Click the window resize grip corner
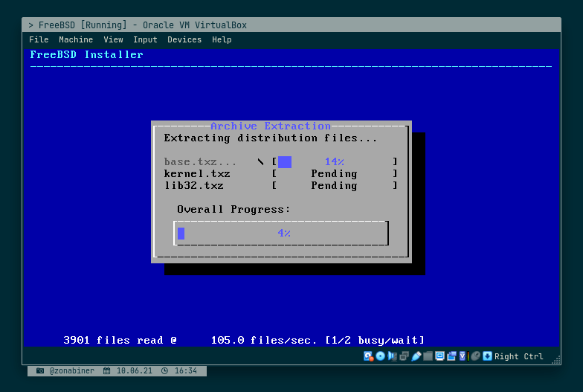This screenshot has height=392, width=583. click(x=556, y=360)
